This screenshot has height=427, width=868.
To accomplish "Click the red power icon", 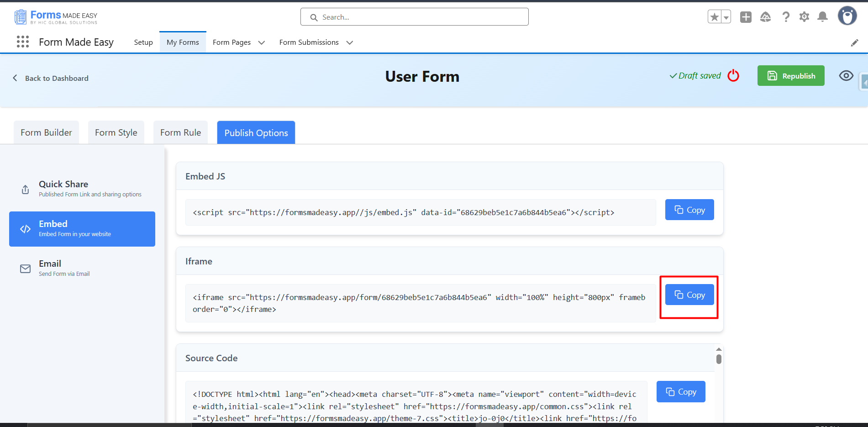I will point(733,75).
